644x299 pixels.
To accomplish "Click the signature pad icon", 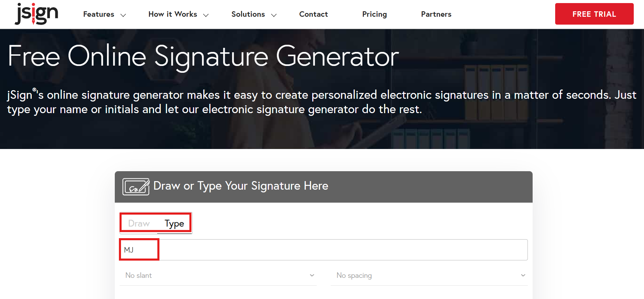I will click(x=136, y=187).
